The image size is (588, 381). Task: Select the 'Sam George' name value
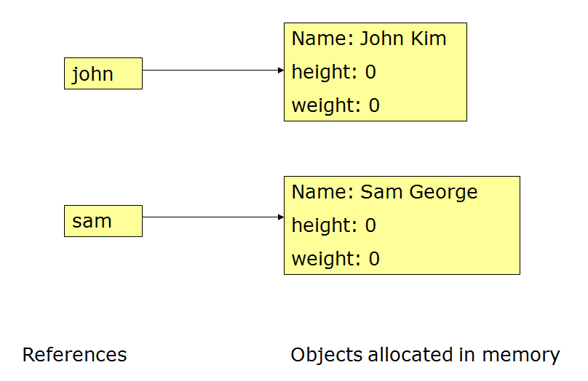click(x=419, y=192)
